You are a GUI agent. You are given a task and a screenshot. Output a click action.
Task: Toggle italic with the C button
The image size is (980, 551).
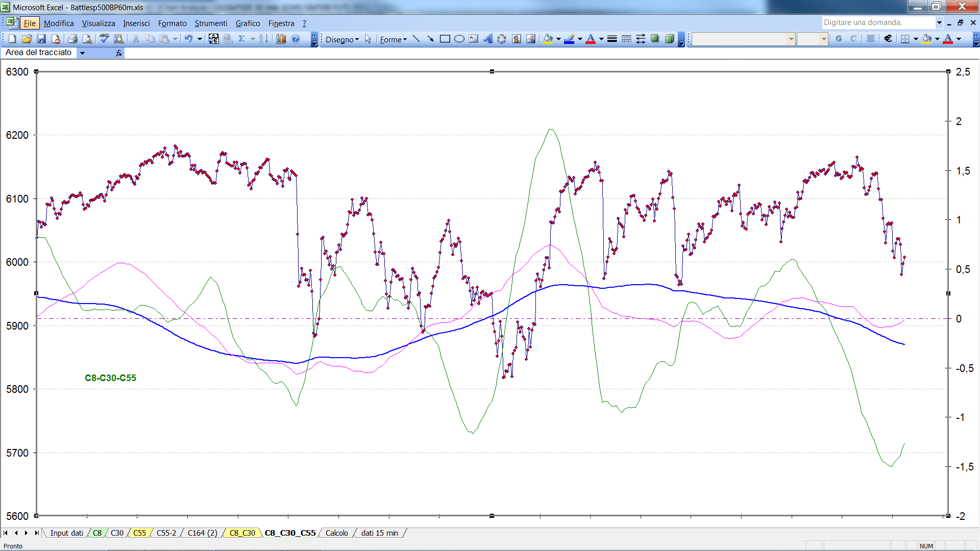pos(853,39)
